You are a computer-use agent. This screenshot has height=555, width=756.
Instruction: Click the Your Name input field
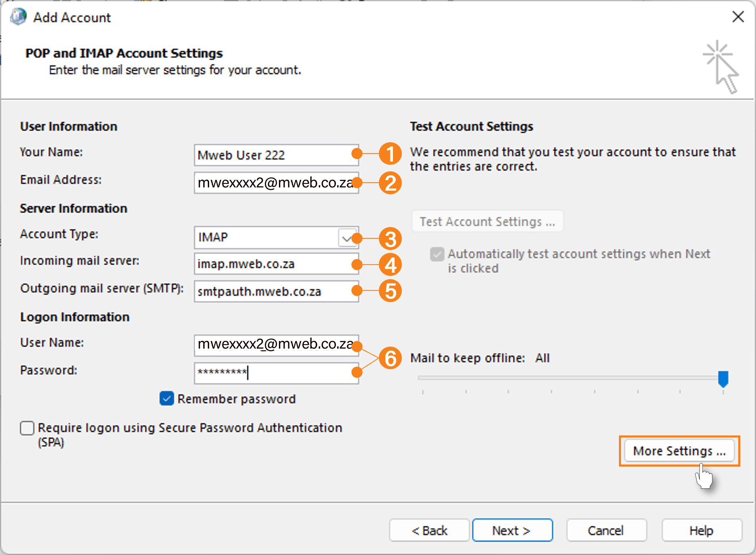(x=276, y=155)
